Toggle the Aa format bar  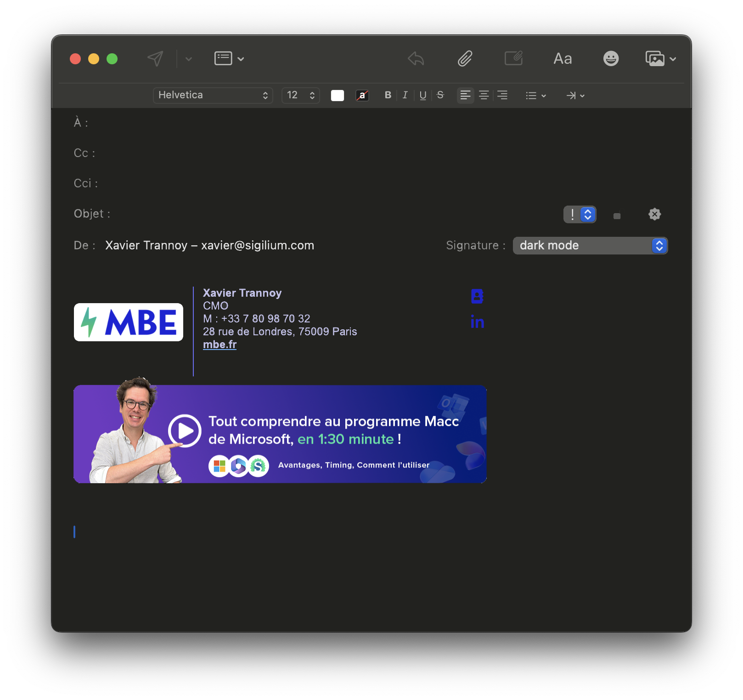pos(563,59)
